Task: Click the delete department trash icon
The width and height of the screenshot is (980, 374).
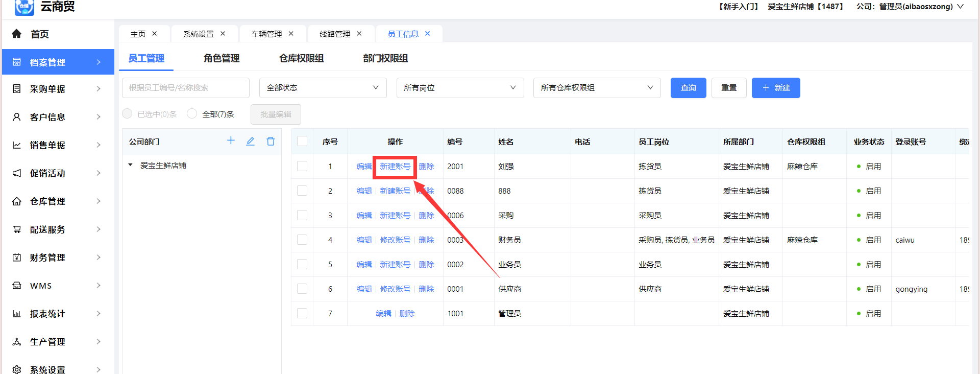Action: [x=271, y=141]
